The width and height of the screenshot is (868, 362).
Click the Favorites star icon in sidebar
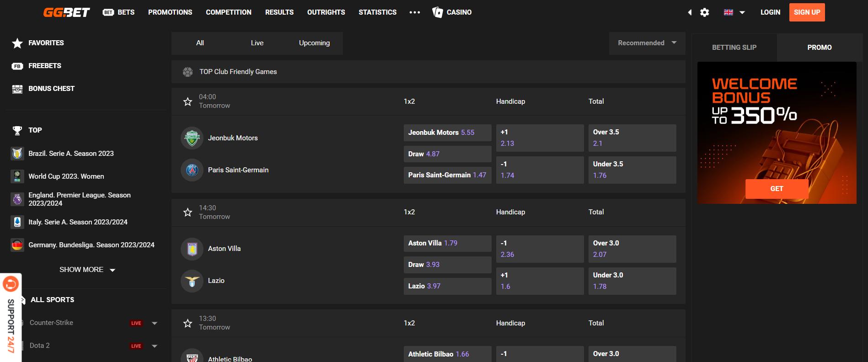(17, 43)
